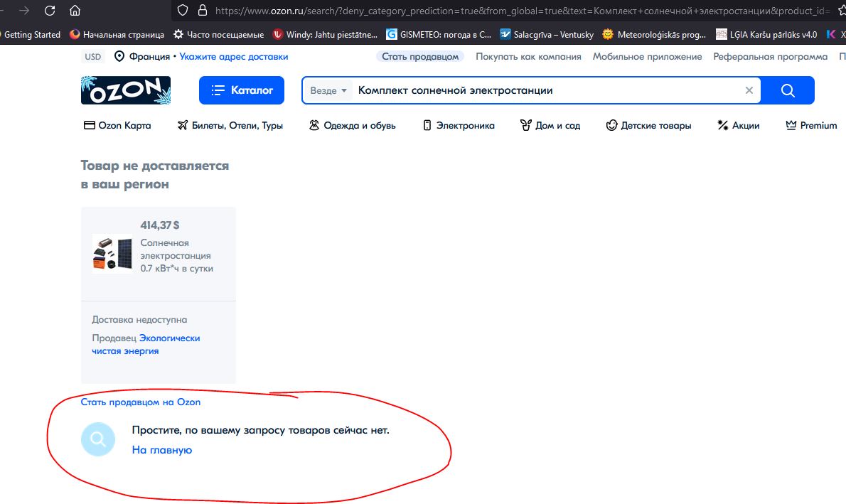
Task: Open the Windy: Jahtu piestātne bookmark
Action: click(326, 35)
